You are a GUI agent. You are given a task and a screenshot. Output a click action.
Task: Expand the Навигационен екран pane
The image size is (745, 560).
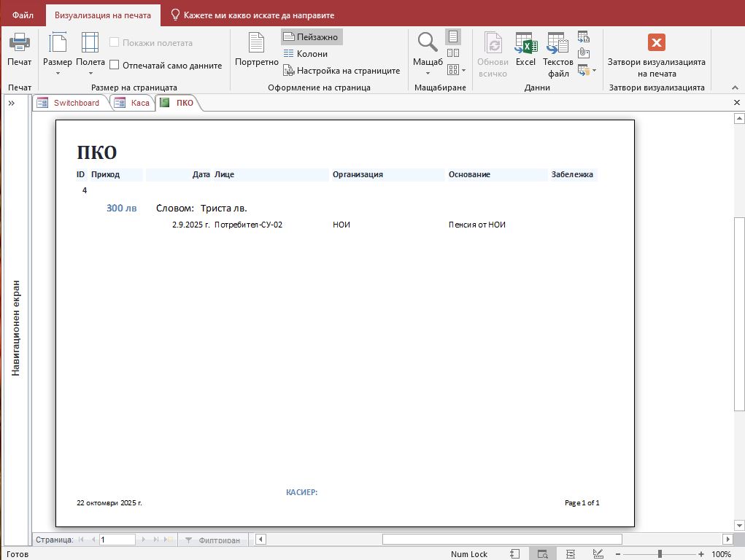coord(12,103)
